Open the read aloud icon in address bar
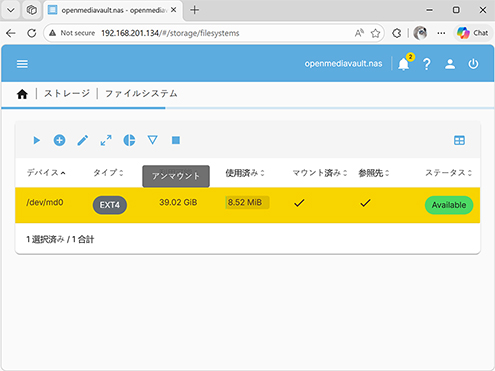 (x=359, y=33)
